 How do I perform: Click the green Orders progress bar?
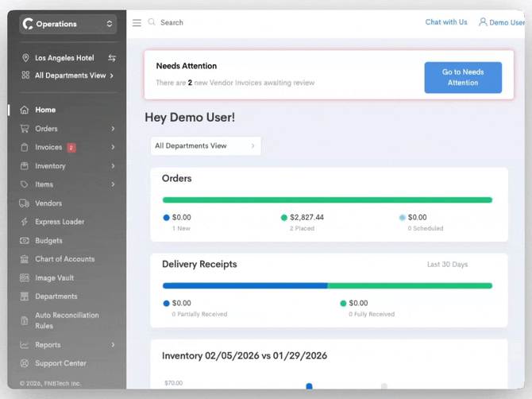click(x=327, y=200)
